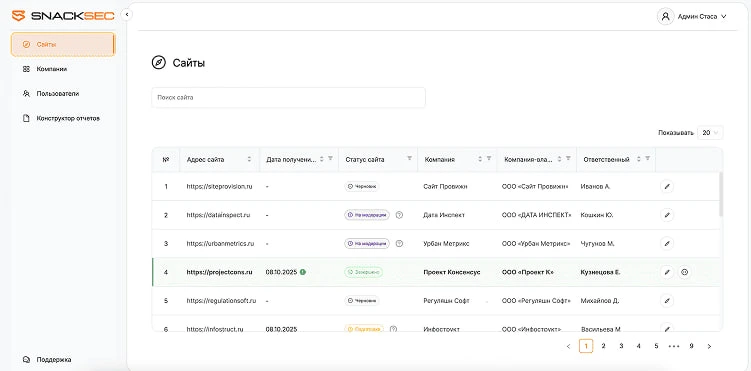
Task: Open Конструктор отчетов in the sidebar
Action: (x=63, y=118)
